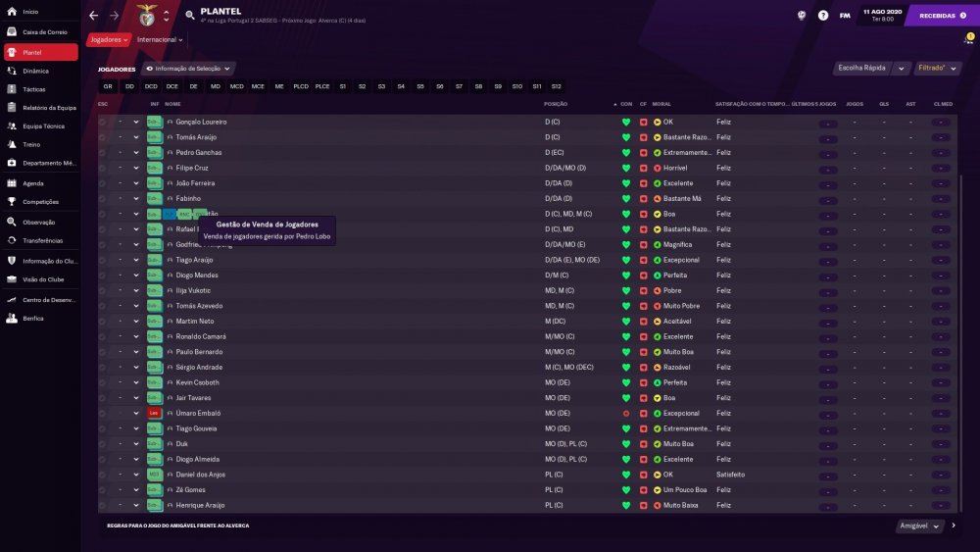
Task: Click the search magnifier icon in header
Action: 190,15
